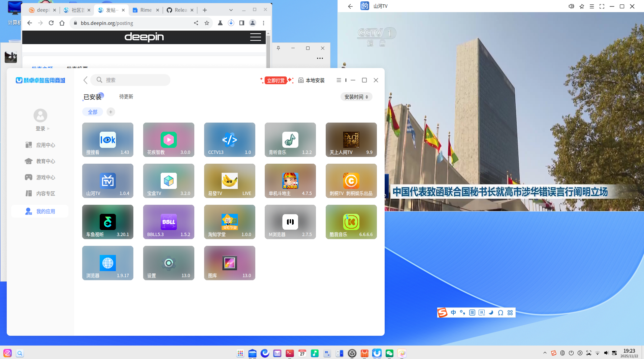The image size is (644, 359).
Task: Open the Chrome tab list dropdown
Action: pos(231,10)
